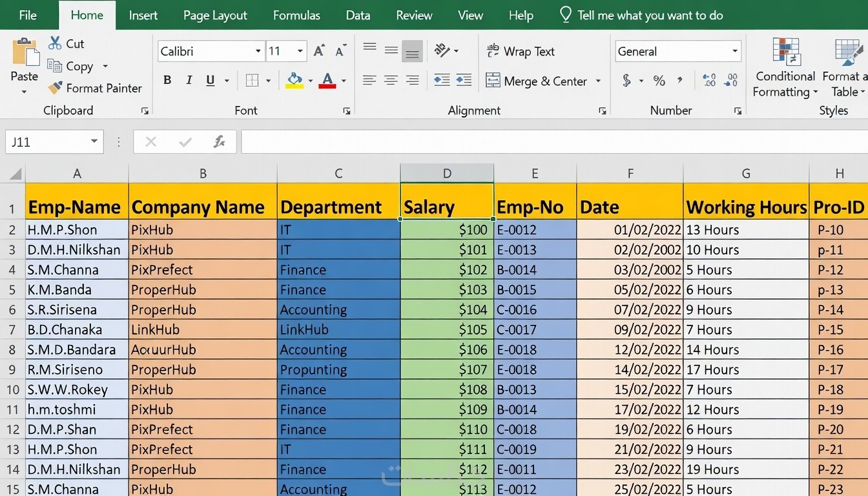Apply the red Font Color A
The width and height of the screenshot is (868, 496).
point(327,81)
